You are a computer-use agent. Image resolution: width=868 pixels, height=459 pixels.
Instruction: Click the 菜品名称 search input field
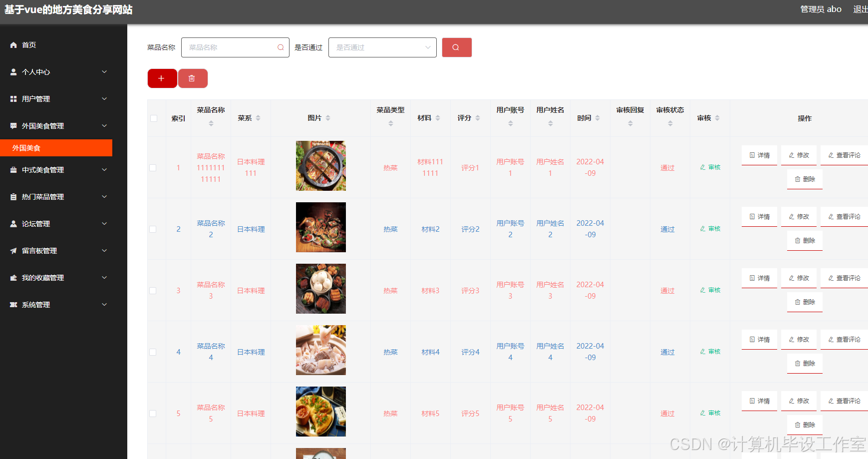235,47
